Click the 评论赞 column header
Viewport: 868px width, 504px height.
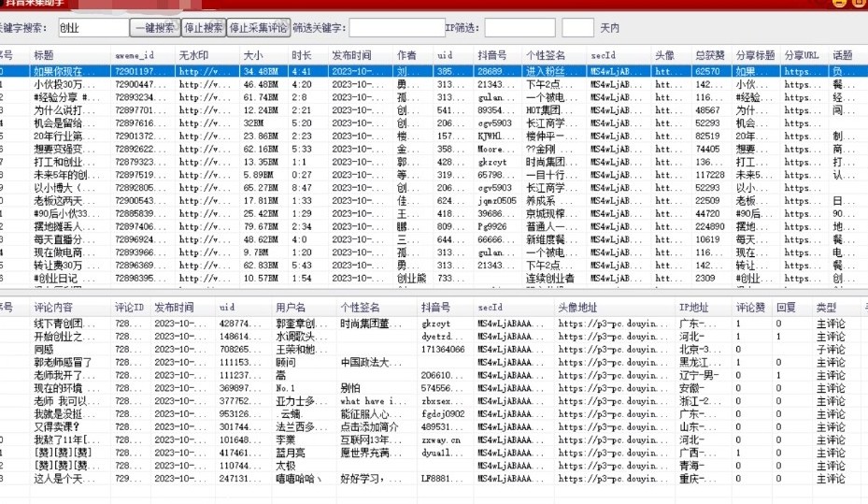[x=750, y=308]
